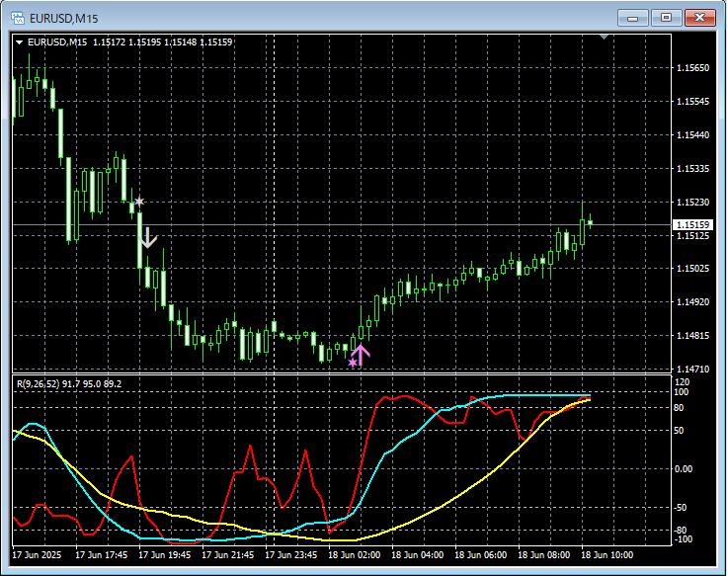This screenshot has height=576, width=728.
Task: Click the R(9,26,52) indicator label
Action: (69, 384)
